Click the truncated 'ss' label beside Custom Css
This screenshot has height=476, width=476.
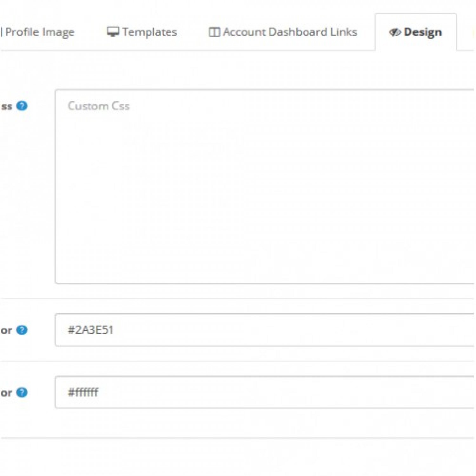pos(6,106)
